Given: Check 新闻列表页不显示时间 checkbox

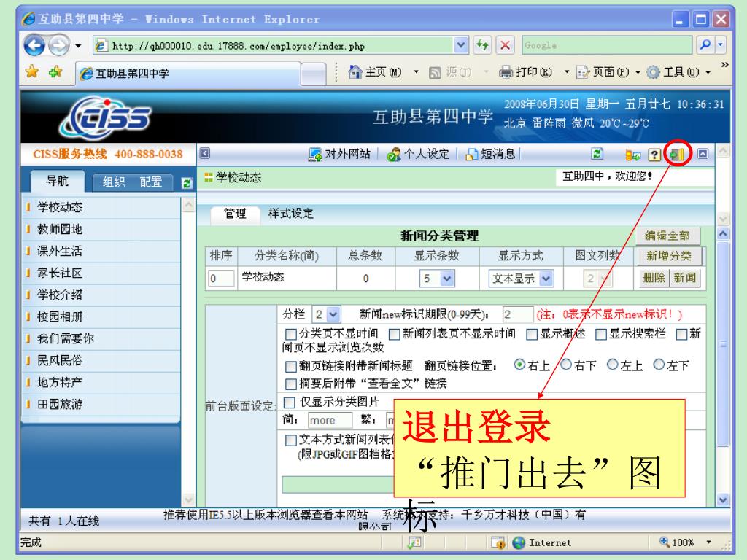Looking at the screenshot, I should tap(394, 334).
